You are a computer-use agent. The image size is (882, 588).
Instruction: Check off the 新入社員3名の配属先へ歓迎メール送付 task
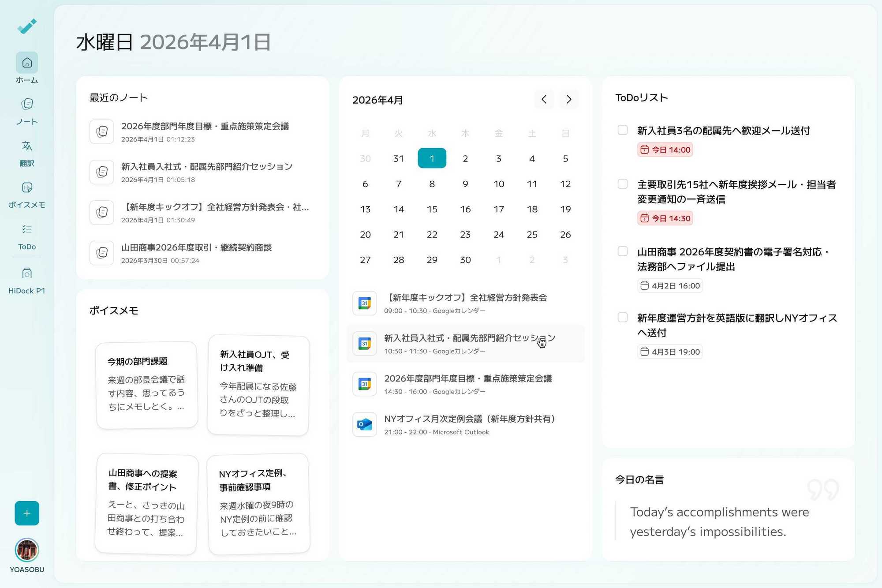click(622, 130)
